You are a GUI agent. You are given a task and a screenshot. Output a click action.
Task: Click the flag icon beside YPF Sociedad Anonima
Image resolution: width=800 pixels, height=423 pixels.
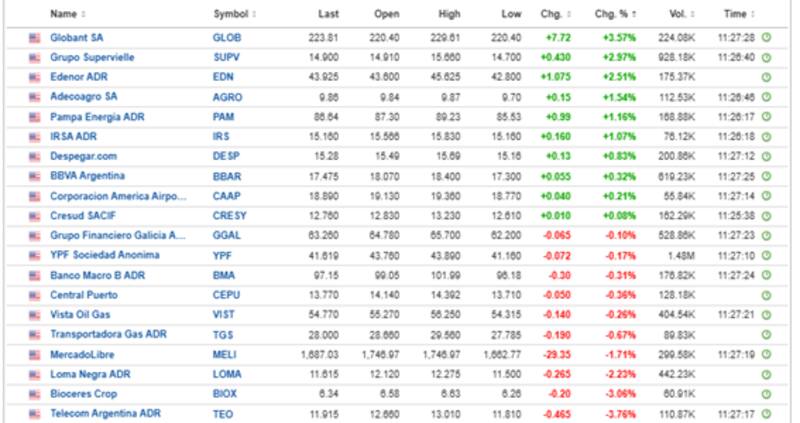pyautogui.click(x=35, y=255)
